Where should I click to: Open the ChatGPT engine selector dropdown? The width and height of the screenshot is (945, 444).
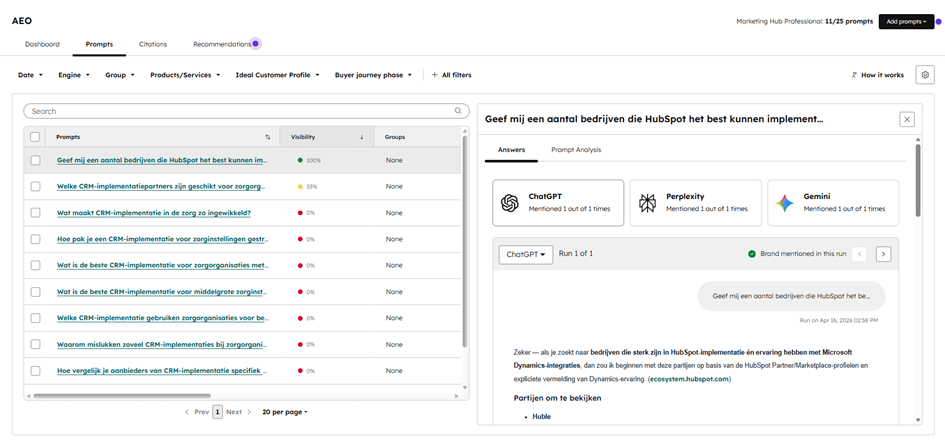click(x=526, y=254)
